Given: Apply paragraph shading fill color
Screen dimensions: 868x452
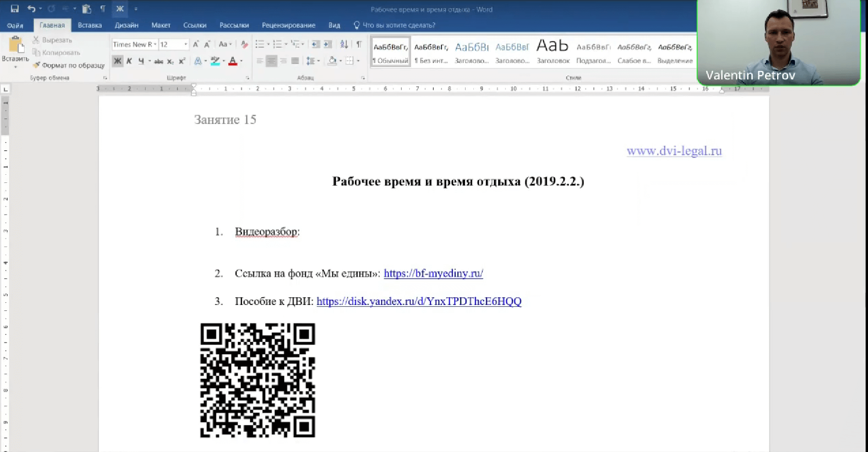Looking at the screenshot, I should [x=332, y=61].
